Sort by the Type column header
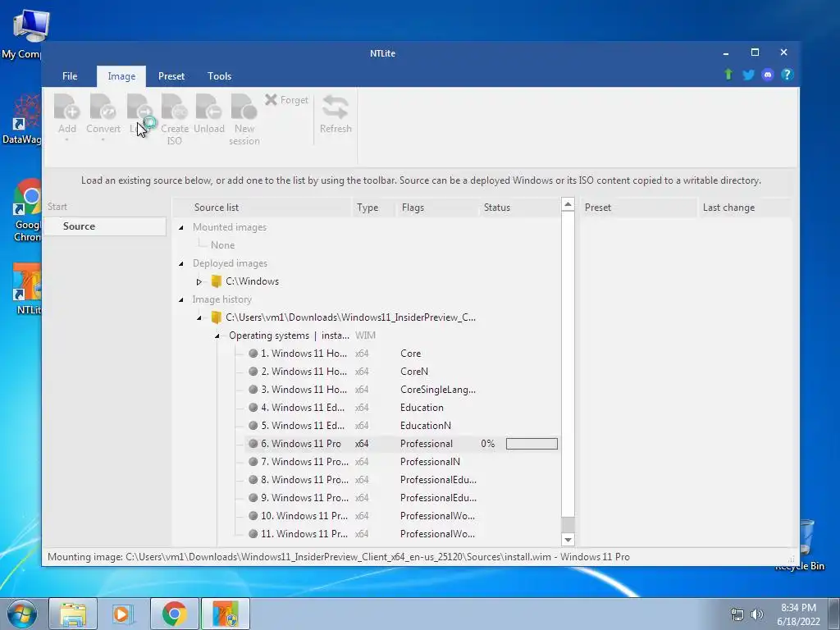 tap(373, 208)
